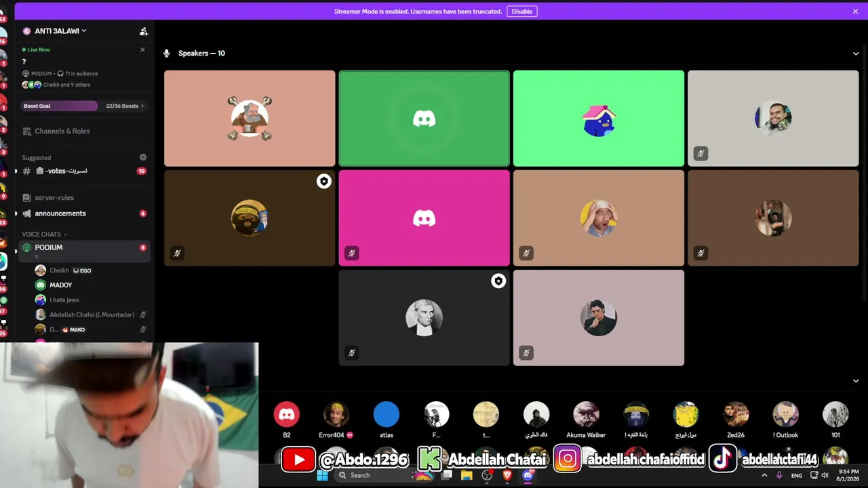Click the microphone icon in the system tray
Image resolution: width=868 pixels, height=488 pixels.
coord(779,475)
